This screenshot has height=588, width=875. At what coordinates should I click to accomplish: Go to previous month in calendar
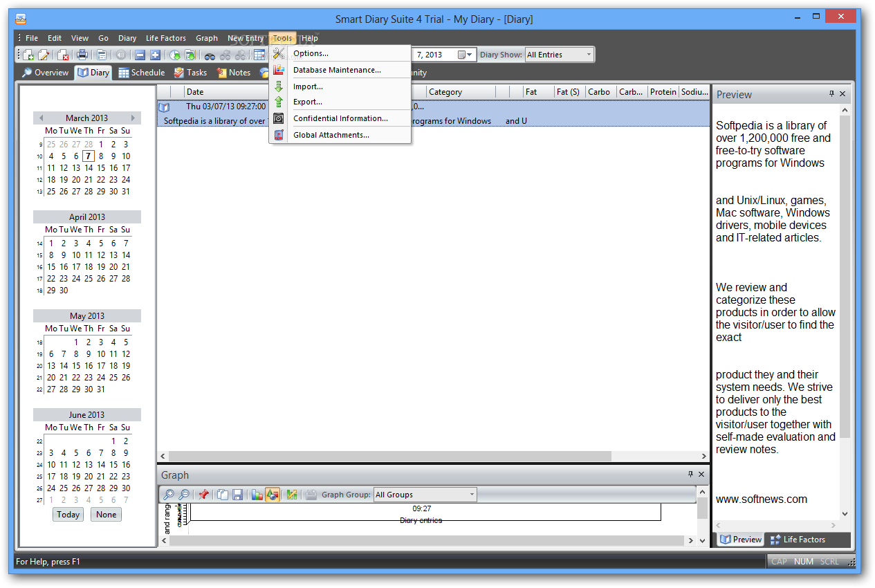click(x=41, y=118)
